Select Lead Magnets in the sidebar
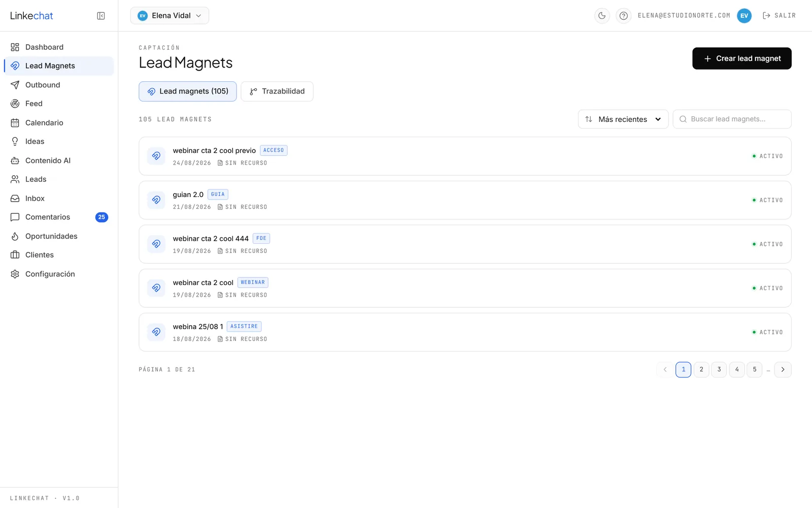812x508 pixels. coord(59,66)
